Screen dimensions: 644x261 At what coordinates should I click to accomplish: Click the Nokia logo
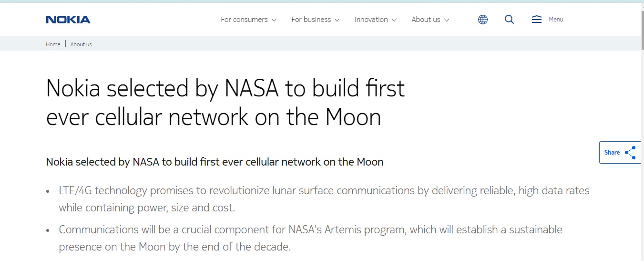coord(68,20)
